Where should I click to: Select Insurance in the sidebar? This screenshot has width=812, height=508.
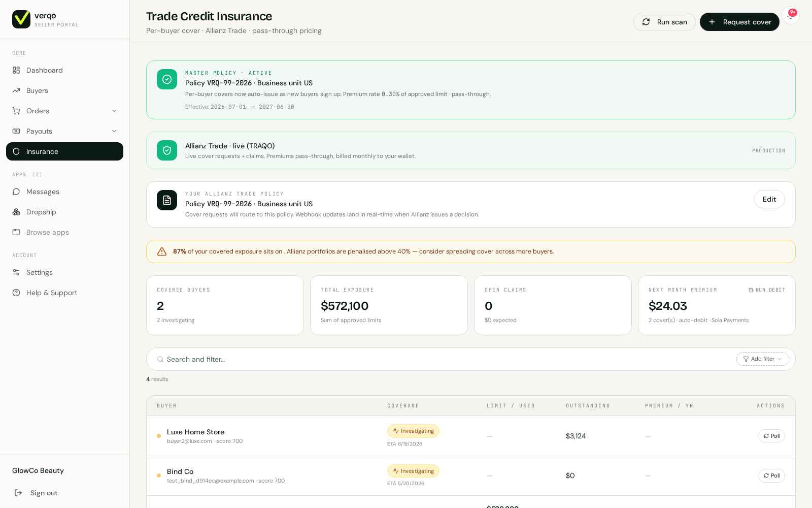(x=64, y=151)
